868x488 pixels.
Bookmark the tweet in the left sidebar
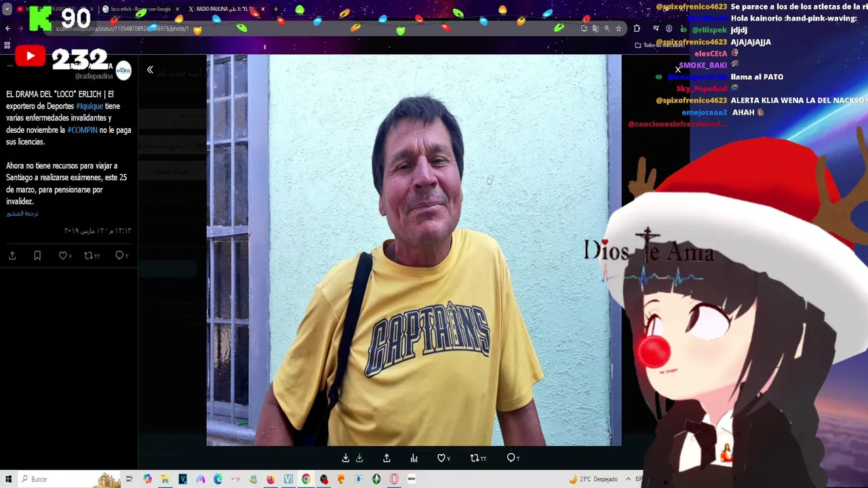(x=37, y=256)
